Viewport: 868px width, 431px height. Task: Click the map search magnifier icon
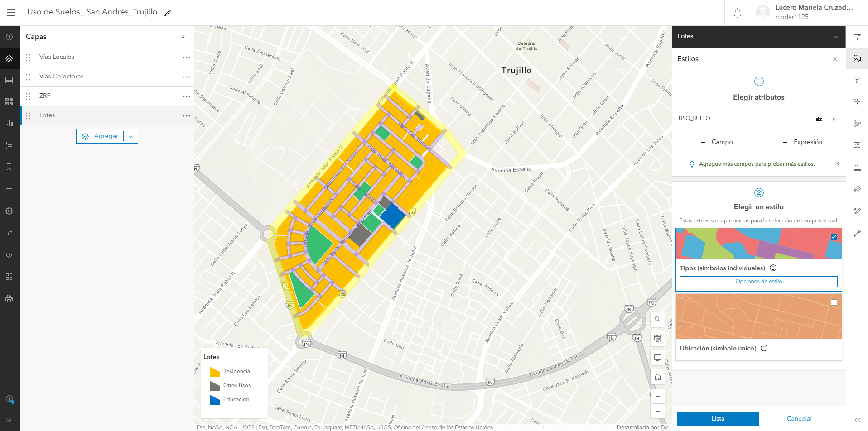pos(658,319)
